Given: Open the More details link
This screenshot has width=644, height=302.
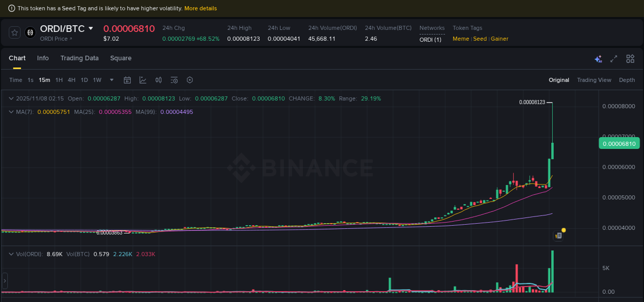Looking at the screenshot, I should (200, 8).
